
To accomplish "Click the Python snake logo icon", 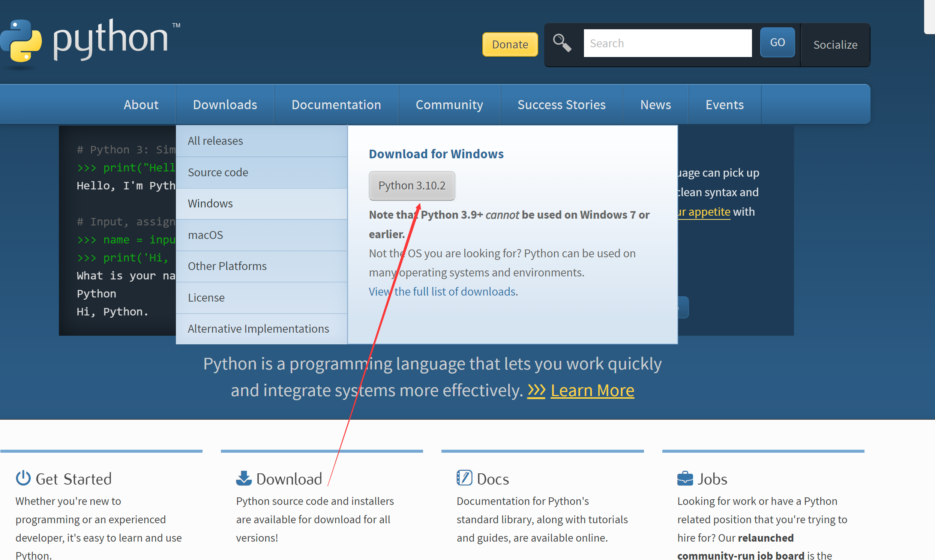I will (x=21, y=41).
